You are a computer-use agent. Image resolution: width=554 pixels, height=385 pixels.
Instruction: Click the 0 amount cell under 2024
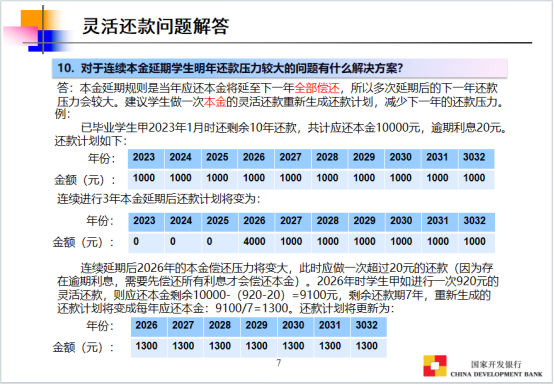coord(183,242)
